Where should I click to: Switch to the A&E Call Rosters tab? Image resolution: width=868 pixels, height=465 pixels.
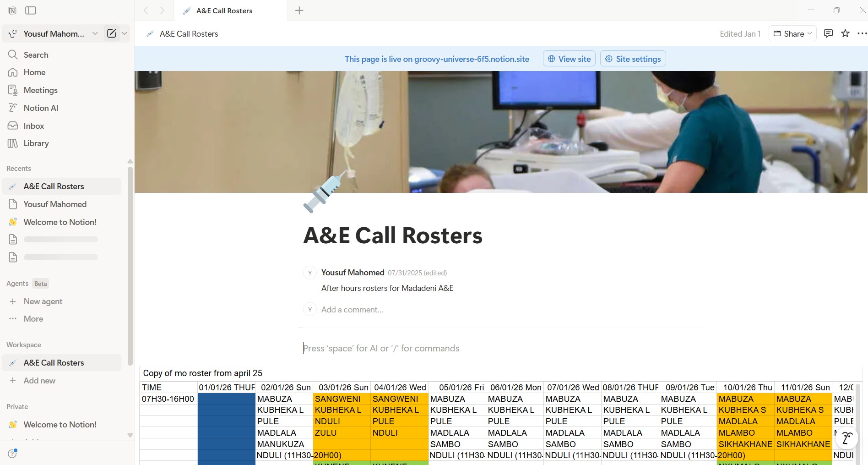point(223,10)
